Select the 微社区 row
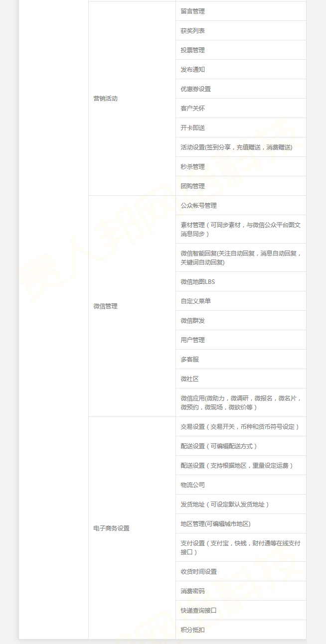 pos(241,379)
